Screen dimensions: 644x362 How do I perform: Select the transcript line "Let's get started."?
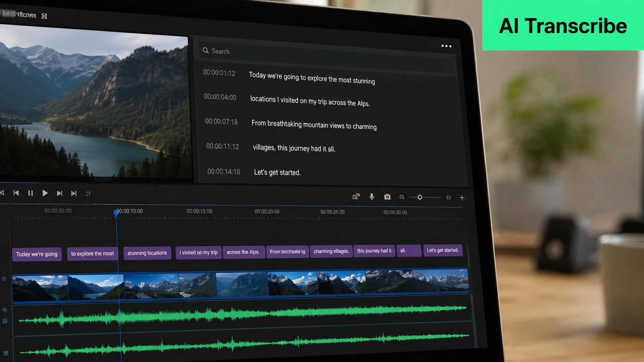pyautogui.click(x=277, y=172)
